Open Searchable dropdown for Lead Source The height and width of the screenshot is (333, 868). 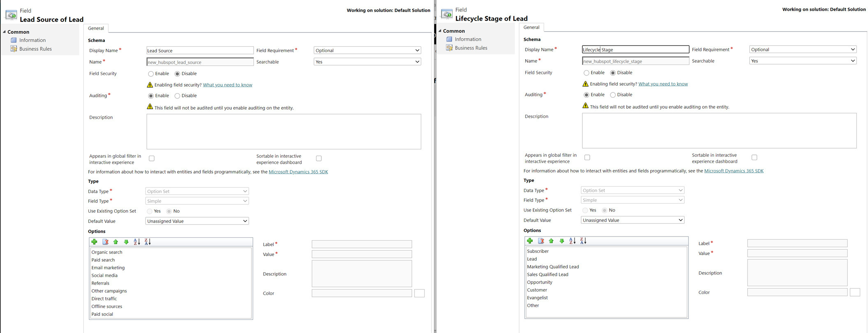[367, 62]
